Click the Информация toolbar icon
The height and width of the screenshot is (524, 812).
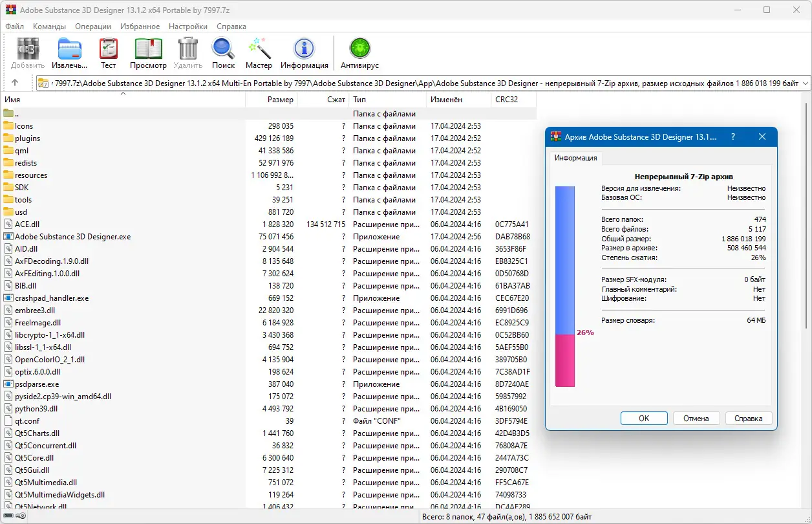pyautogui.click(x=304, y=49)
